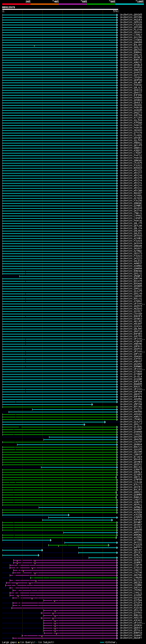Select label UniRef100_Q1NUT4
The image size is (146, 644).
click(x=131, y=560)
